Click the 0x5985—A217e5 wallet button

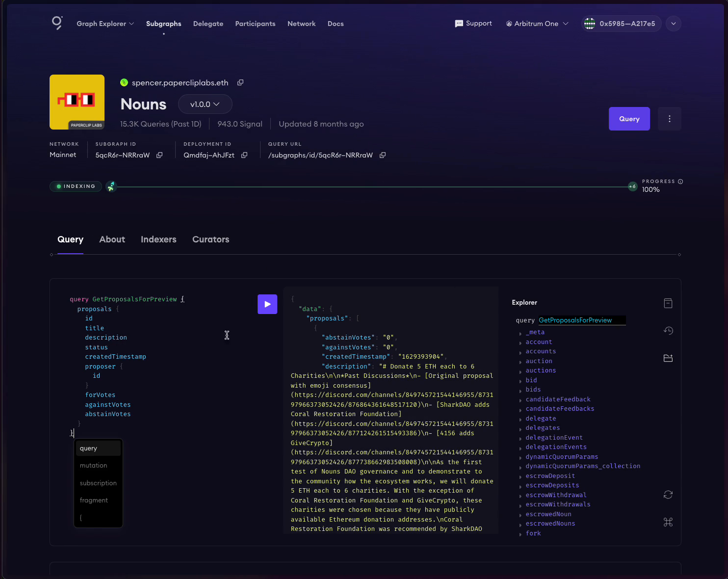coord(622,24)
